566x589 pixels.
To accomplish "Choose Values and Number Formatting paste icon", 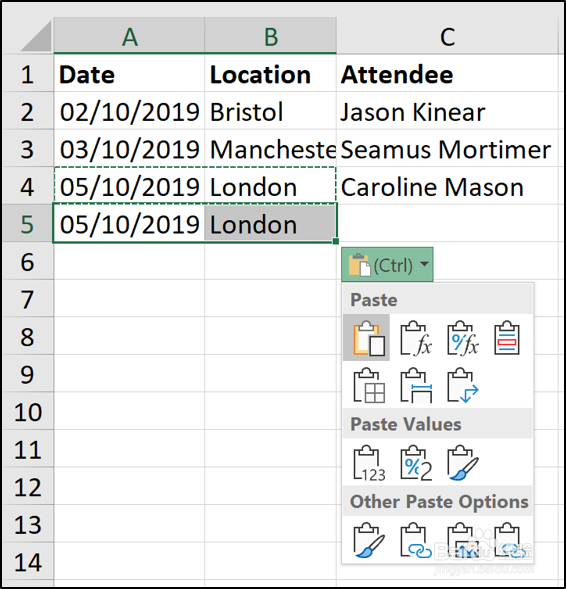I will (x=416, y=463).
